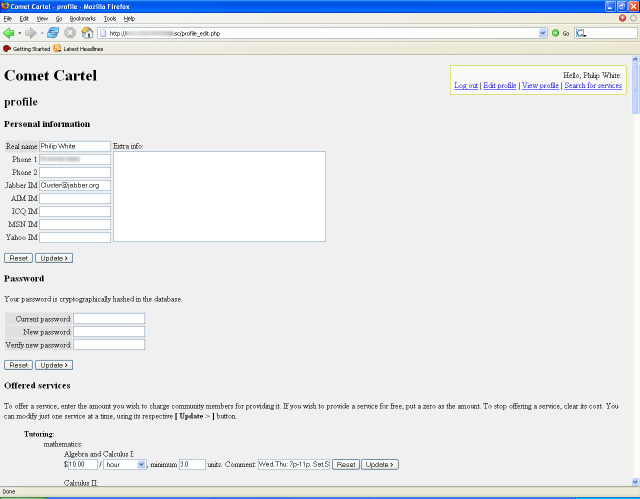Click the Firefox icon in the title bar
The width and height of the screenshot is (640, 499).
(x=5, y=6)
